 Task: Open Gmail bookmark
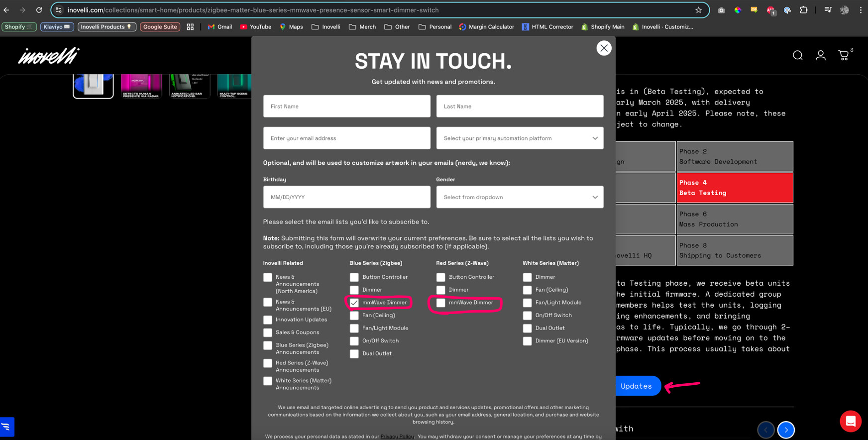(219, 27)
